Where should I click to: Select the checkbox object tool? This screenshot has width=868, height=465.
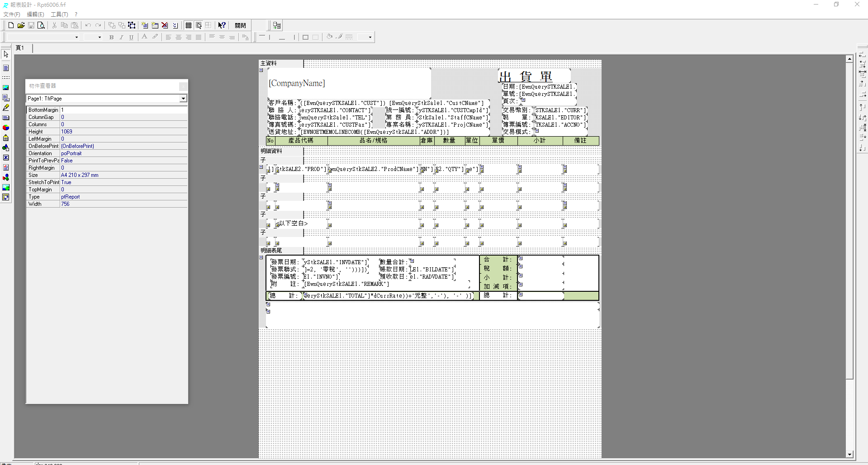[6, 157]
